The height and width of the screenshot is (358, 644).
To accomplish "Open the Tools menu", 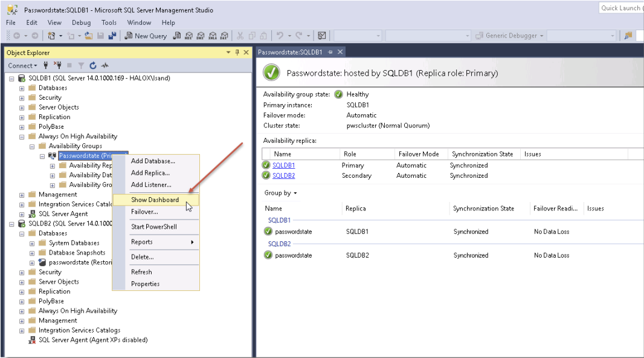I will 109,22.
